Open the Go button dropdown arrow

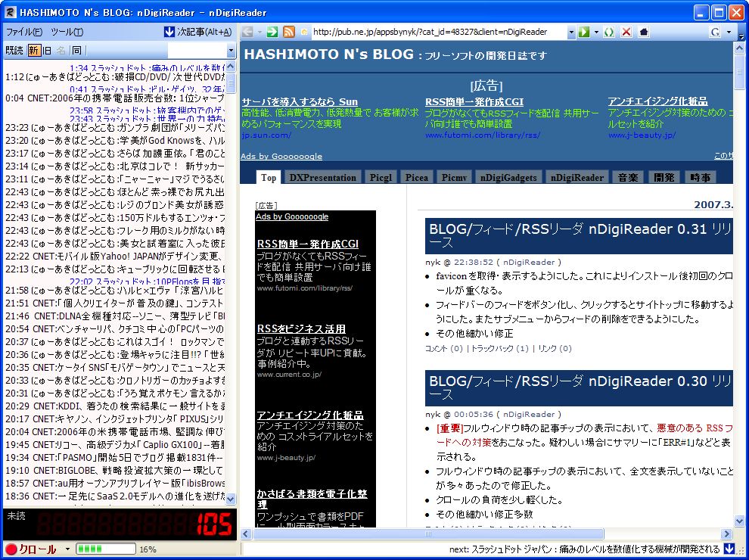point(596,32)
